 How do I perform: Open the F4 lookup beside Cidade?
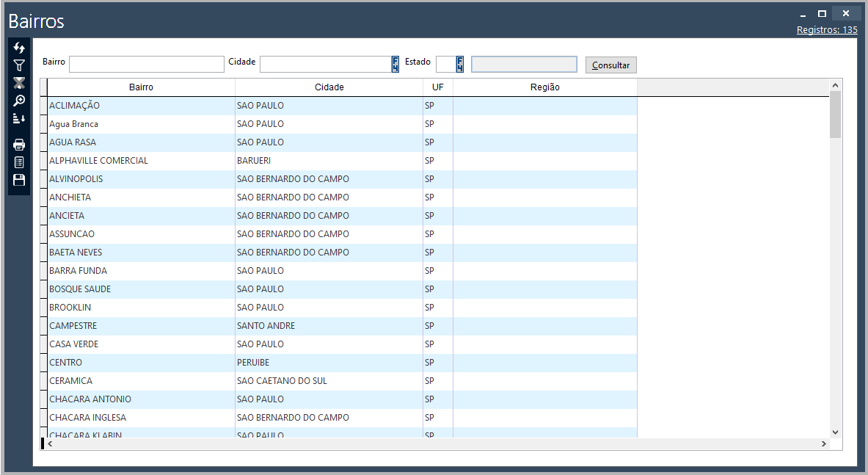395,65
